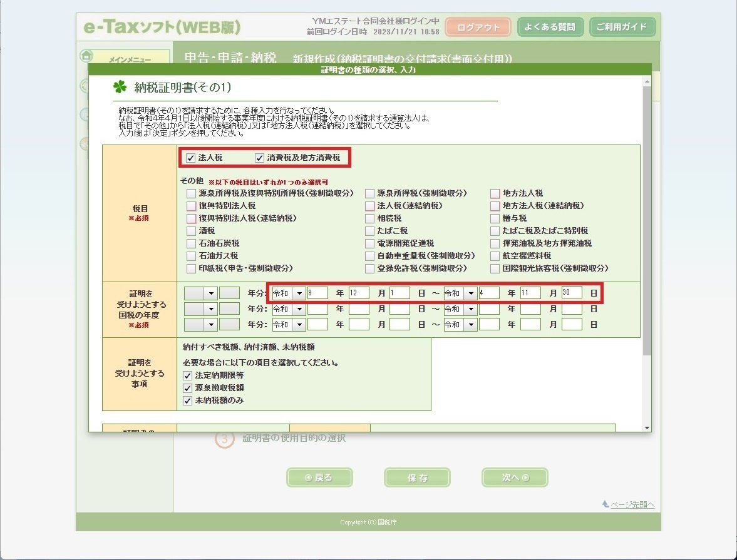
Task: Click second row start year input field
Action: click(x=317, y=309)
